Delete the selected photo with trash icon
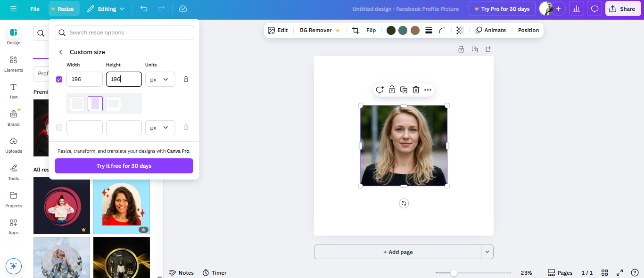Screen dimensions: 644x278 coord(416,90)
